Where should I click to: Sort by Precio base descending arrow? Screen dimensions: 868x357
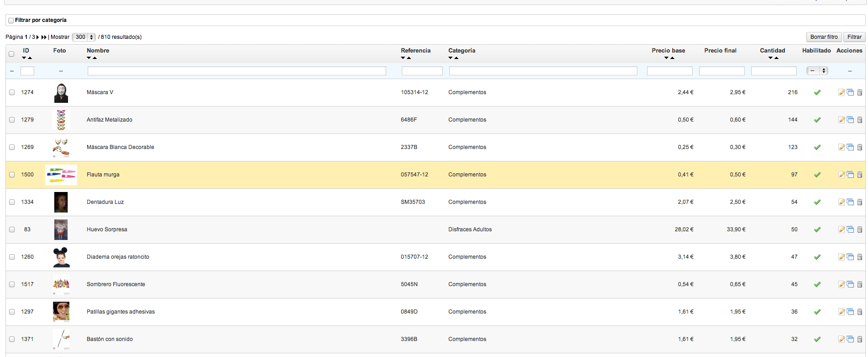tap(666, 58)
